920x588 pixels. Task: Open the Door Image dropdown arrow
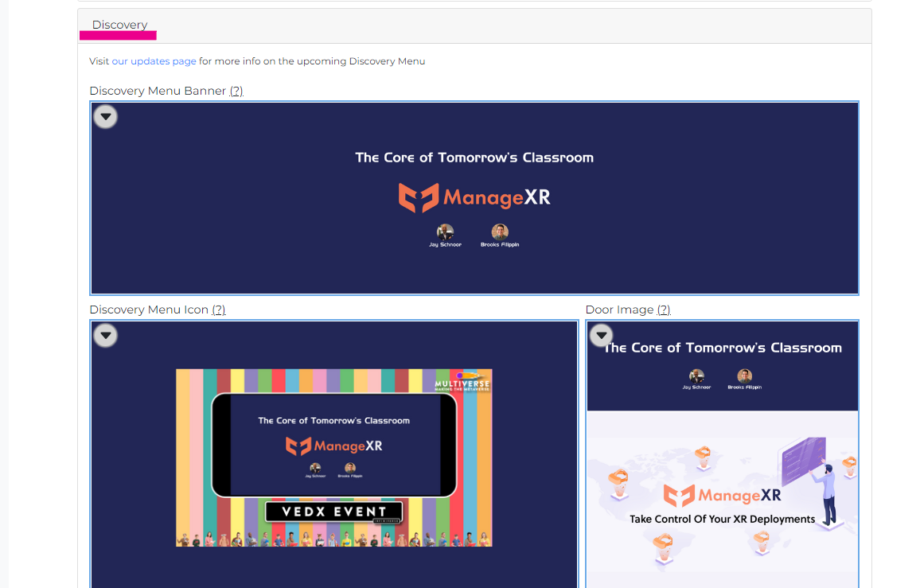click(602, 336)
